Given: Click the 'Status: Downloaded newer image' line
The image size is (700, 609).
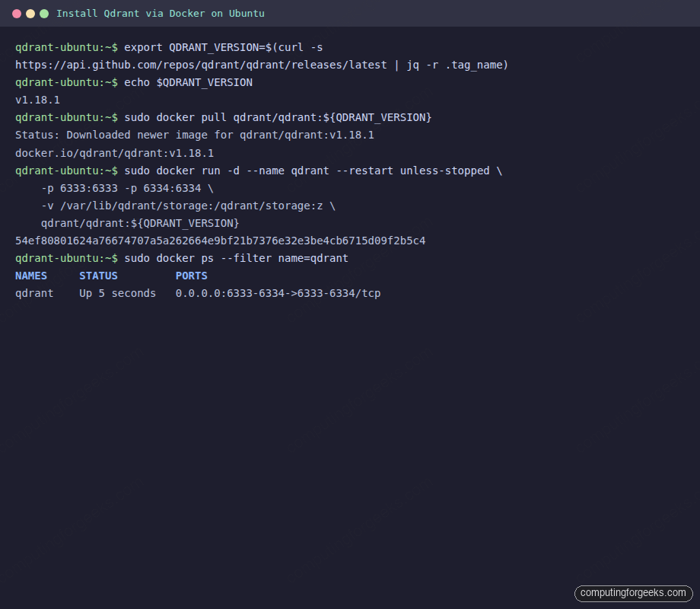Looking at the screenshot, I should tap(195, 135).
